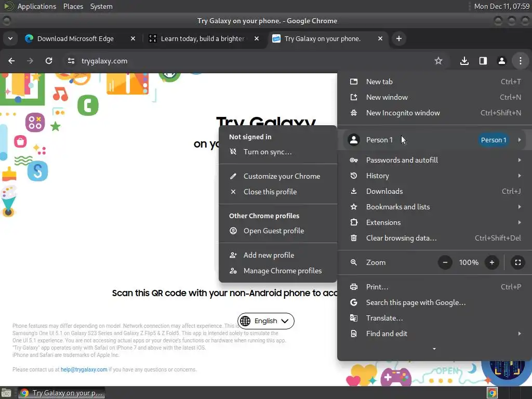Open the Applications menu in the top panel
Screen dimensions: 532x399
(37, 6)
